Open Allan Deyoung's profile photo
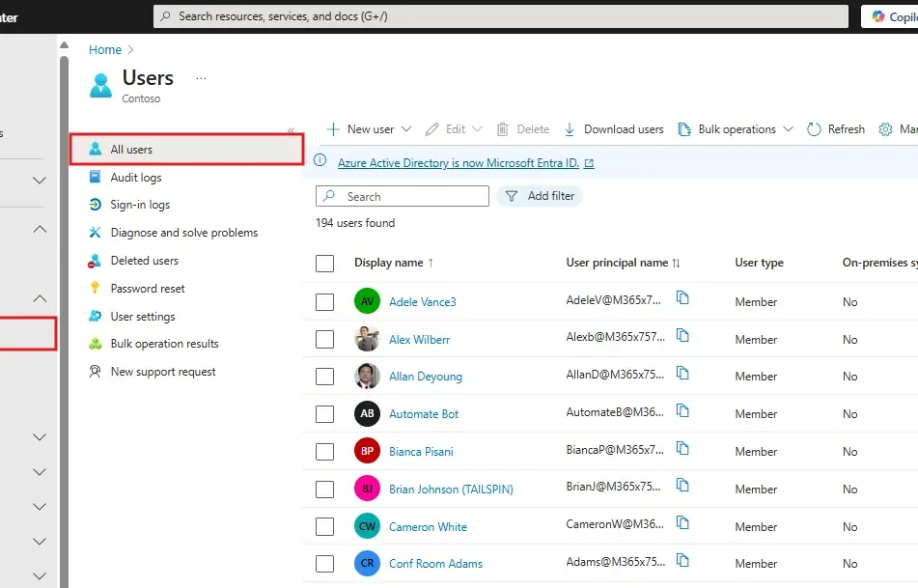The height and width of the screenshot is (588, 918). tap(367, 376)
